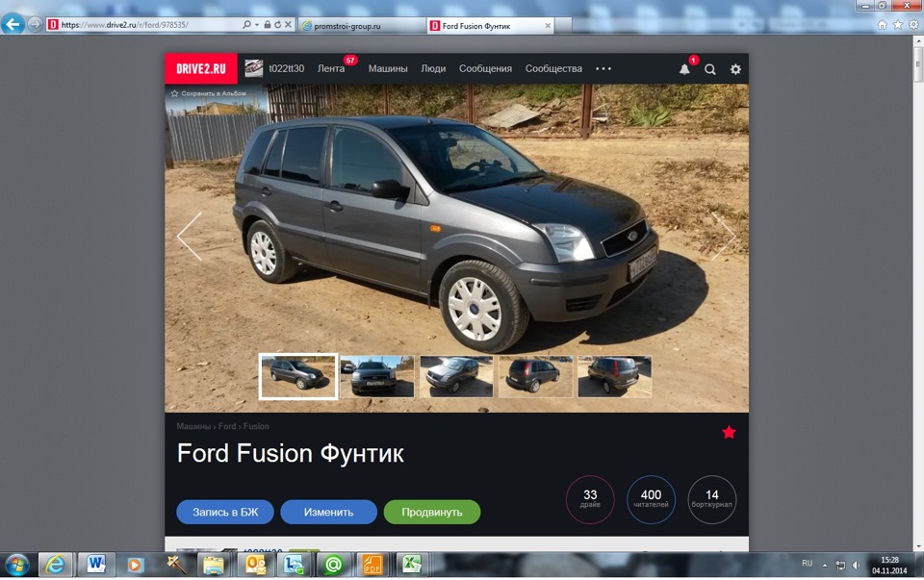Open the address bar search magnifier

click(246, 25)
